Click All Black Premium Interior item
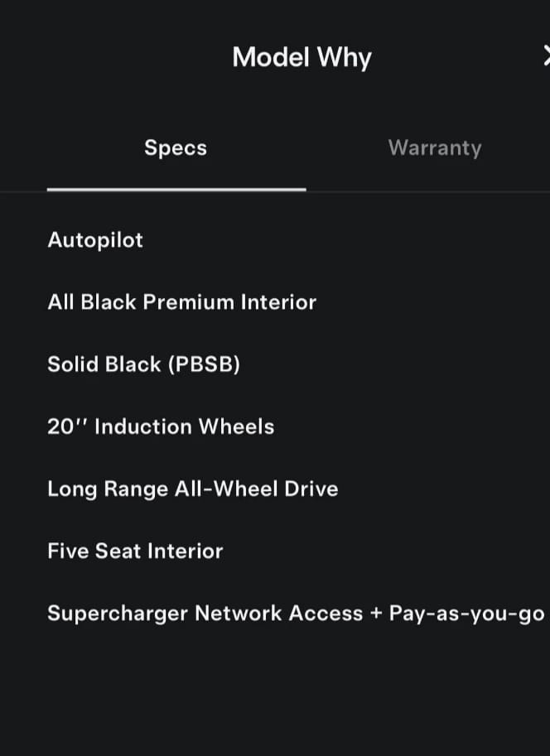This screenshot has height=756, width=550. [x=181, y=302]
